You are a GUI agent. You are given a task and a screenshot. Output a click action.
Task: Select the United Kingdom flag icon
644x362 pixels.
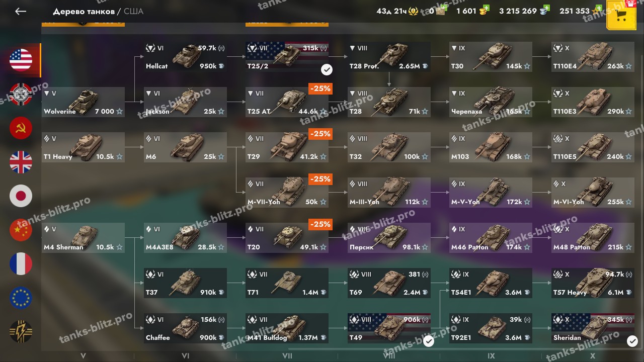pos(21,162)
